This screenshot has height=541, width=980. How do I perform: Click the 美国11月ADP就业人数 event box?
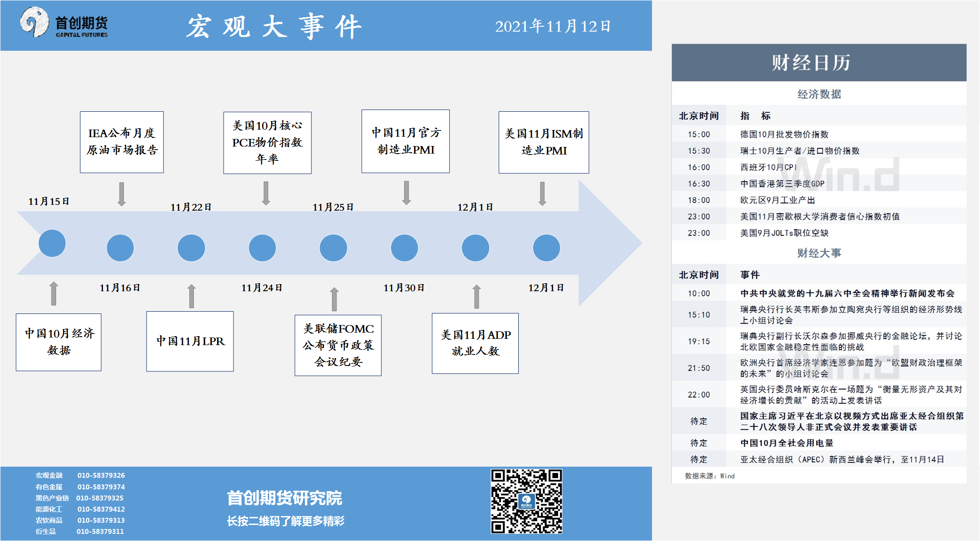(476, 343)
